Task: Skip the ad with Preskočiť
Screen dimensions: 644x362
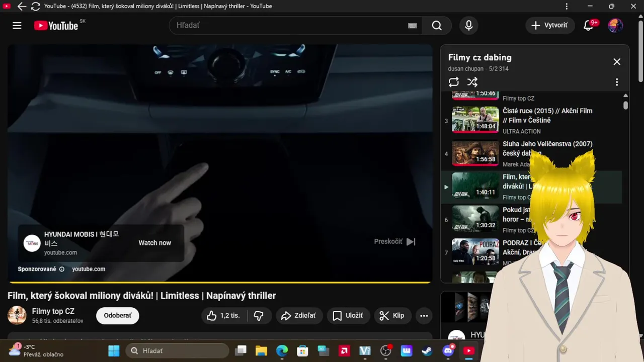Action: pyautogui.click(x=394, y=241)
